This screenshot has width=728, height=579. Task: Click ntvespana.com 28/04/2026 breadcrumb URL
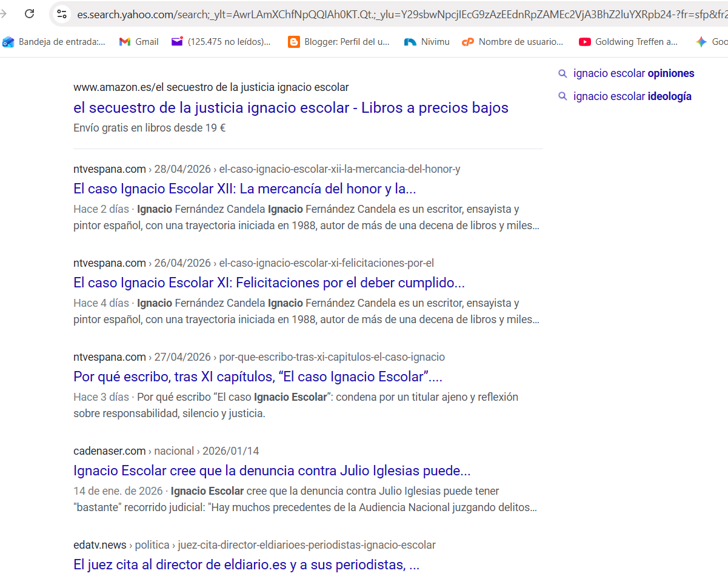click(267, 169)
